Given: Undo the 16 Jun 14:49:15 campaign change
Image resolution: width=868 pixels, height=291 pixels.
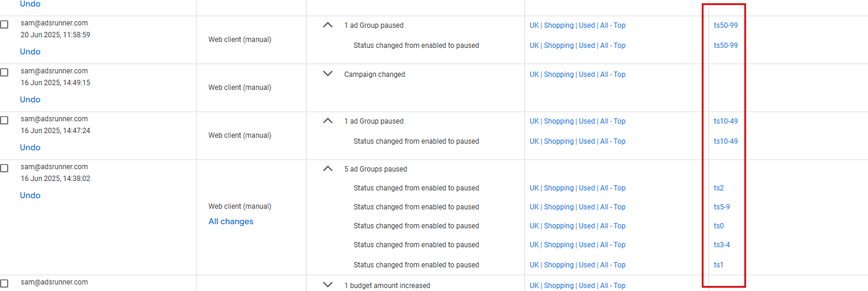Looking at the screenshot, I should click(x=30, y=99).
